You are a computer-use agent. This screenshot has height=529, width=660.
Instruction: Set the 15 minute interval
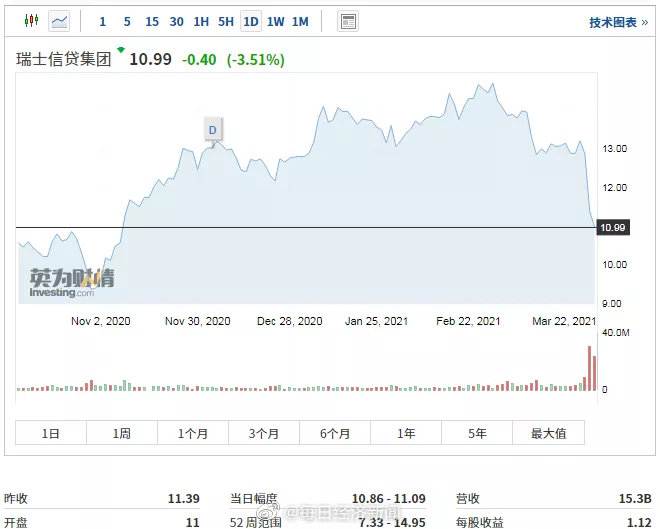152,21
